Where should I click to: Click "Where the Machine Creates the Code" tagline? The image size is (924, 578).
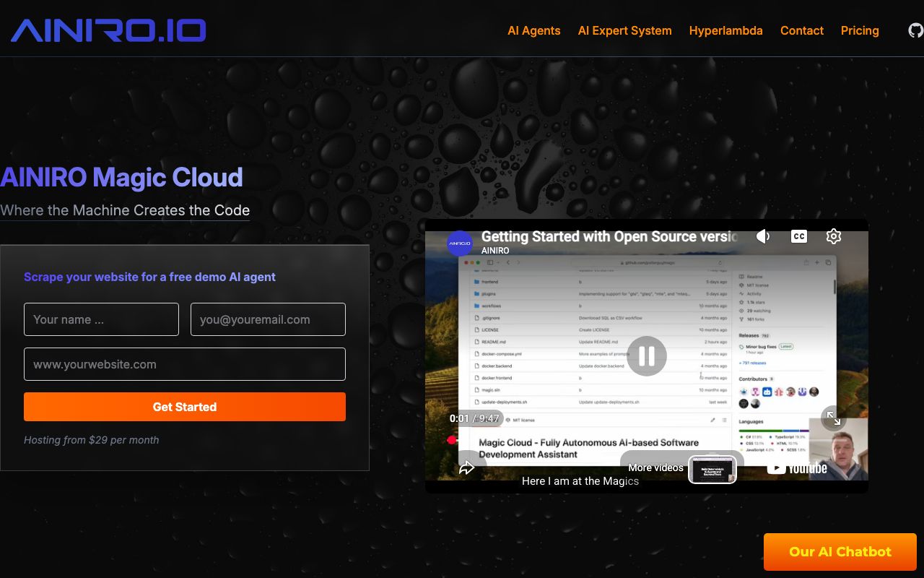point(125,210)
